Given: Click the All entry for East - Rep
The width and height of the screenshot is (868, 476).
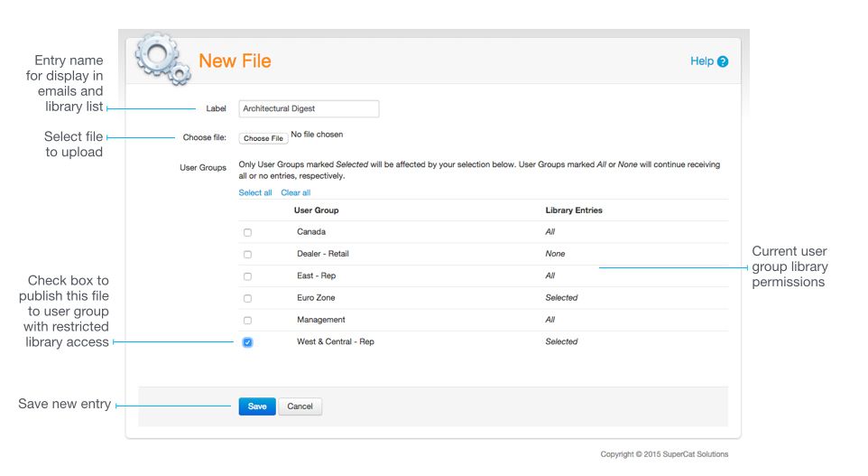Looking at the screenshot, I should tap(549, 275).
